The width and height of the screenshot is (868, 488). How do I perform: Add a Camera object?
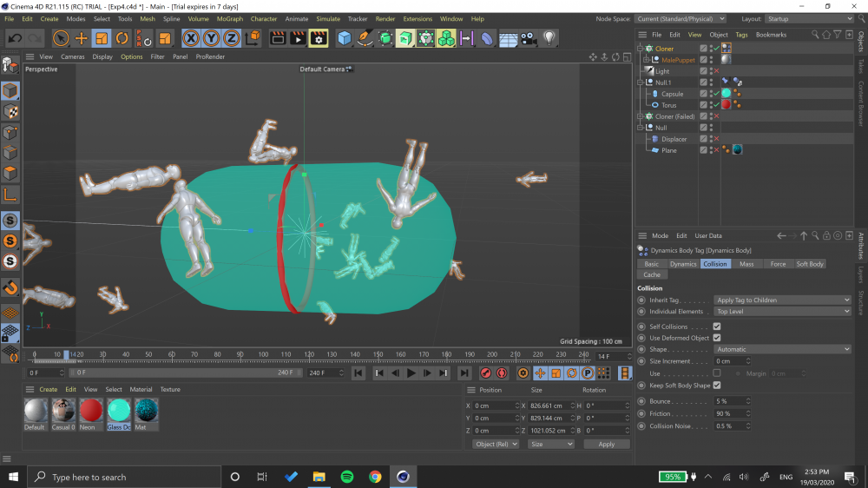529,38
